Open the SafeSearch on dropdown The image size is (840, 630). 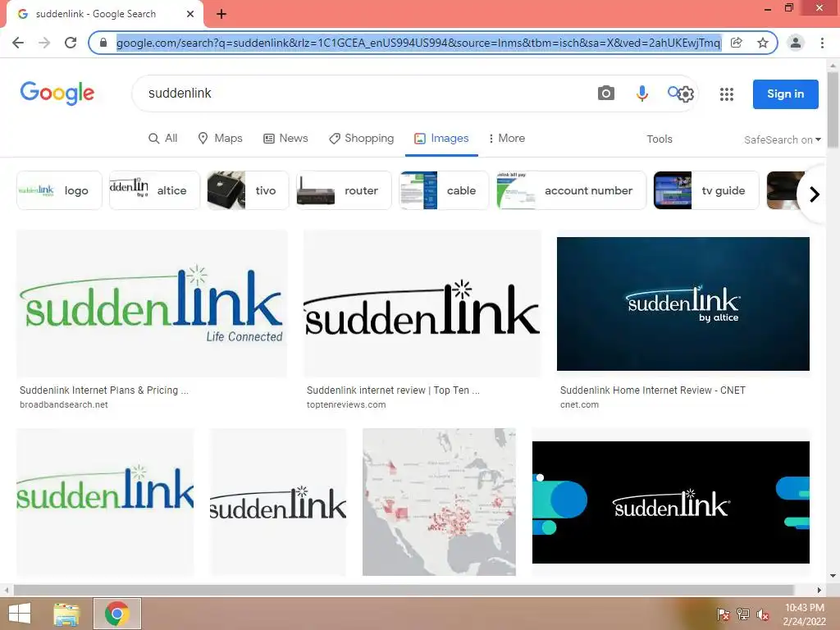pos(782,139)
